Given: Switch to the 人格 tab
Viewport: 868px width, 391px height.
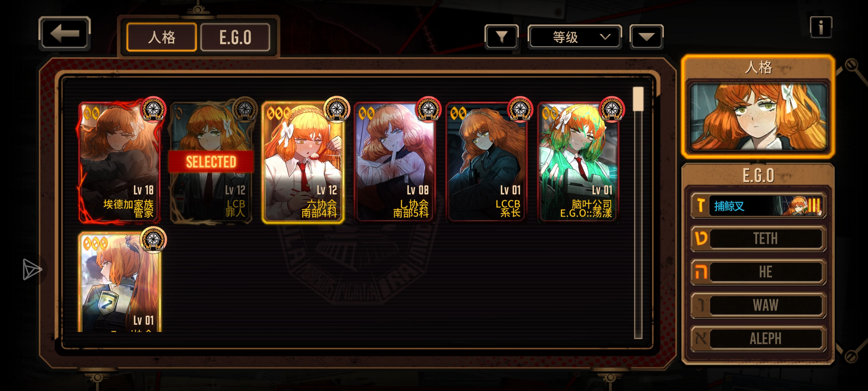Looking at the screenshot, I should pyautogui.click(x=162, y=37).
